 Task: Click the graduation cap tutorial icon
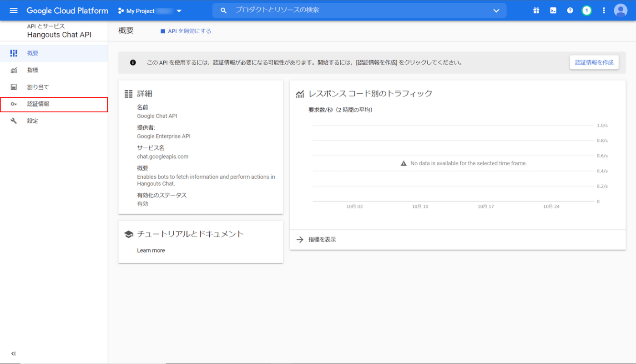click(x=128, y=234)
